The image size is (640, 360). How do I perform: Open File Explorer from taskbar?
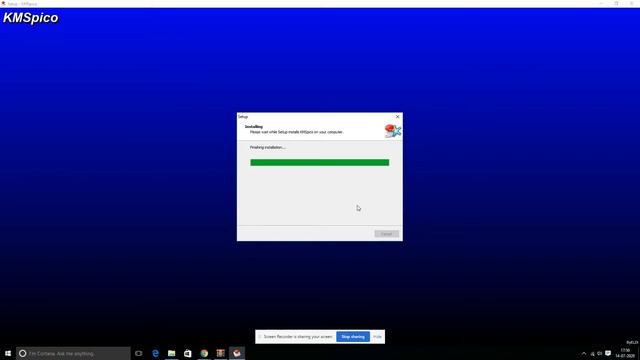(171, 353)
